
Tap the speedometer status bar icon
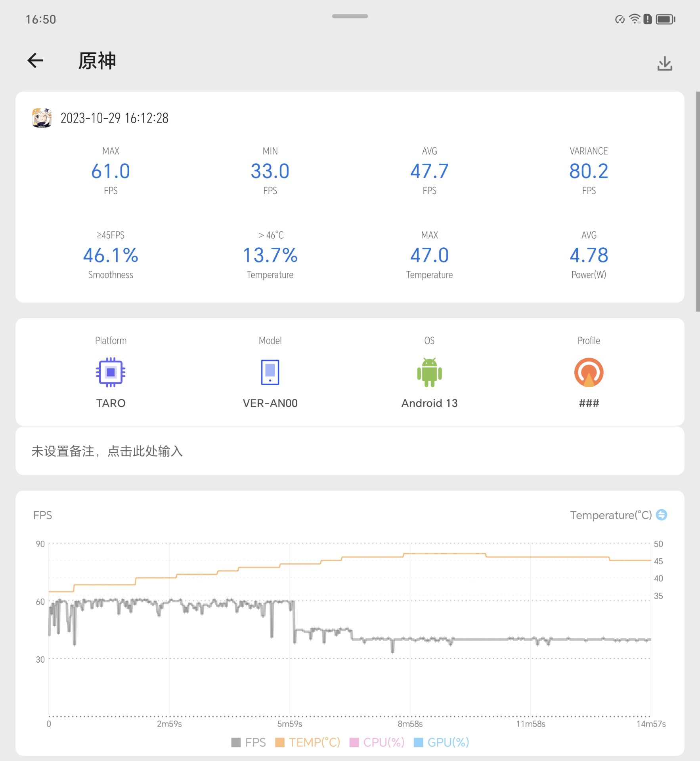620,19
